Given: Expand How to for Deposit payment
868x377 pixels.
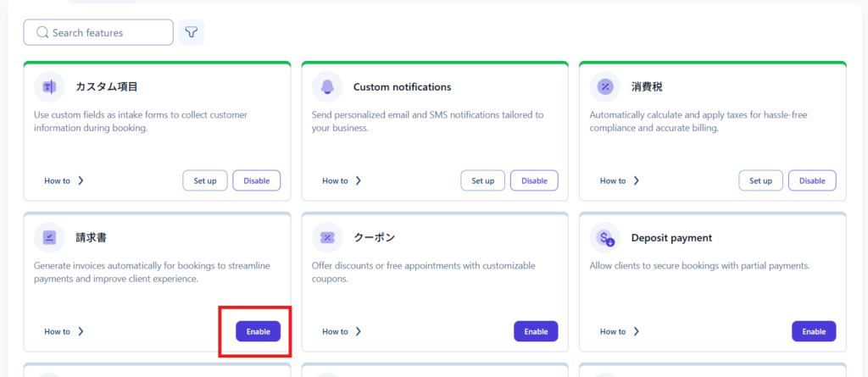Looking at the screenshot, I should point(620,331).
